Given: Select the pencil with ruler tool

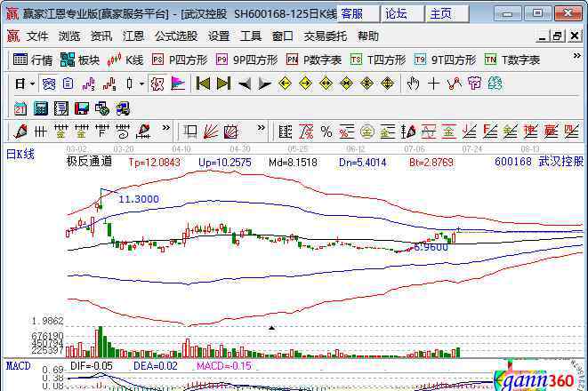Looking at the screenshot, I should (143, 132).
